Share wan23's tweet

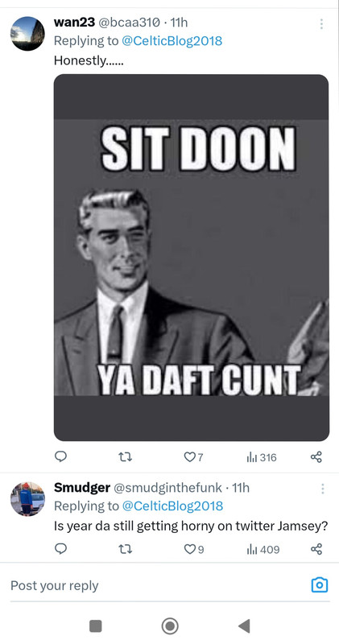click(x=316, y=457)
